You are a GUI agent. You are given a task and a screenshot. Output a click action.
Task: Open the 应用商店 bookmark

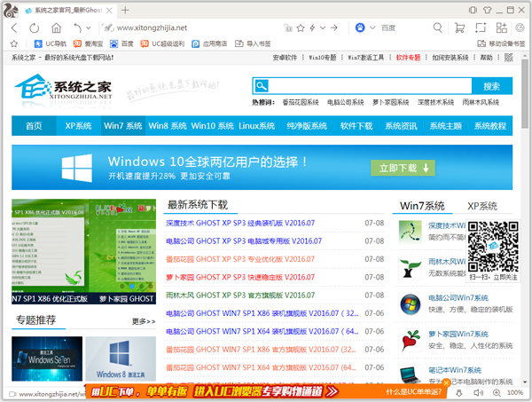(209, 43)
